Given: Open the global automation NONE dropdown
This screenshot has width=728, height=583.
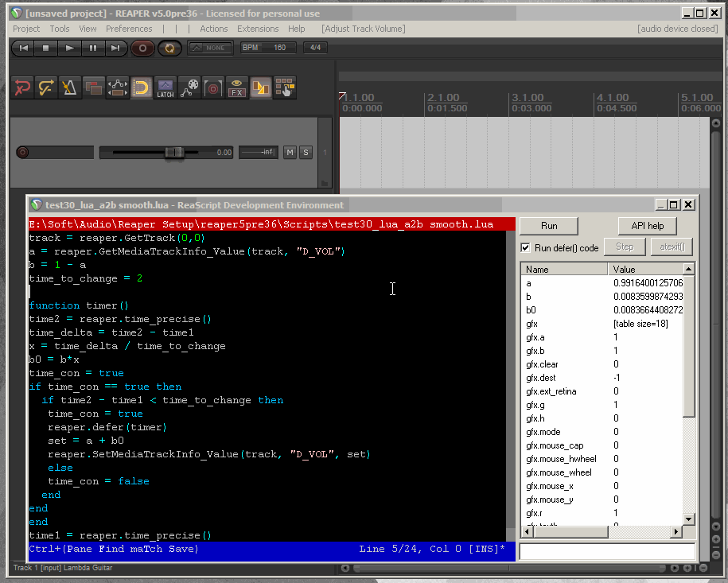Looking at the screenshot, I should coord(210,48).
